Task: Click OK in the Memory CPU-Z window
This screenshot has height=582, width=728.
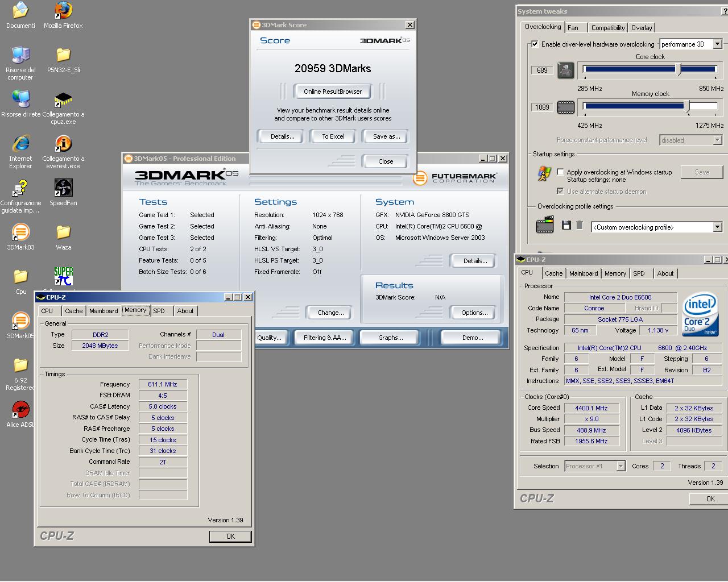Action: coord(230,536)
